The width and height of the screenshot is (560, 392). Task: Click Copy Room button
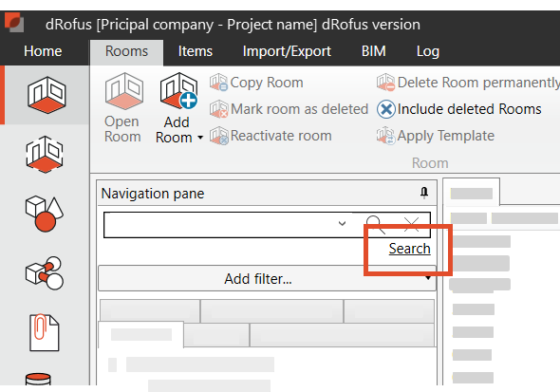tap(256, 83)
